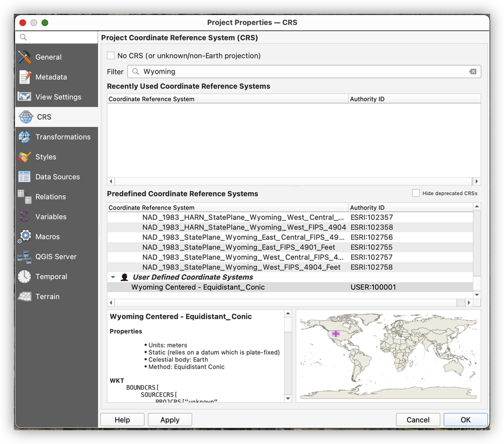The height and width of the screenshot is (444, 504).
Task: Toggle Hide deprecated CRSs checkbox
Action: point(416,193)
